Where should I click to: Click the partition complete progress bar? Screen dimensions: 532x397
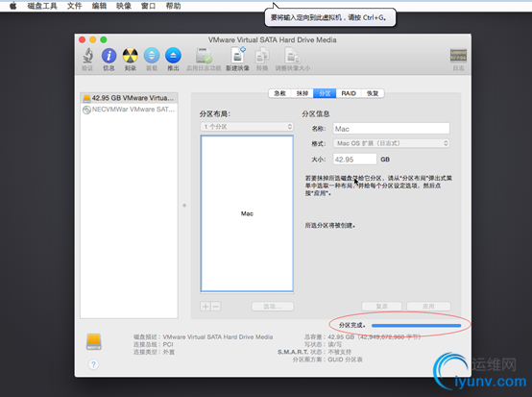[x=417, y=325]
